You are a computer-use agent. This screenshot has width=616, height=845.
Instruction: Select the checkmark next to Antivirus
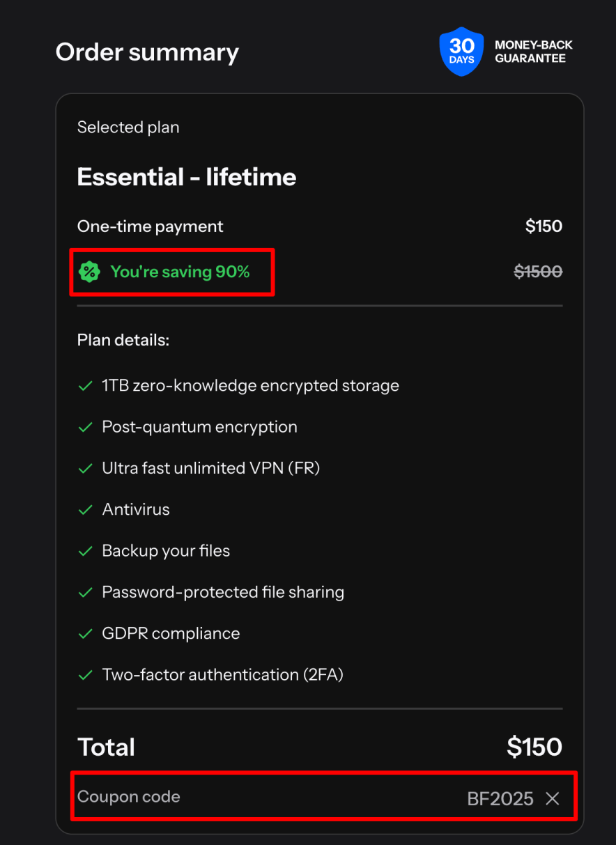coord(86,509)
